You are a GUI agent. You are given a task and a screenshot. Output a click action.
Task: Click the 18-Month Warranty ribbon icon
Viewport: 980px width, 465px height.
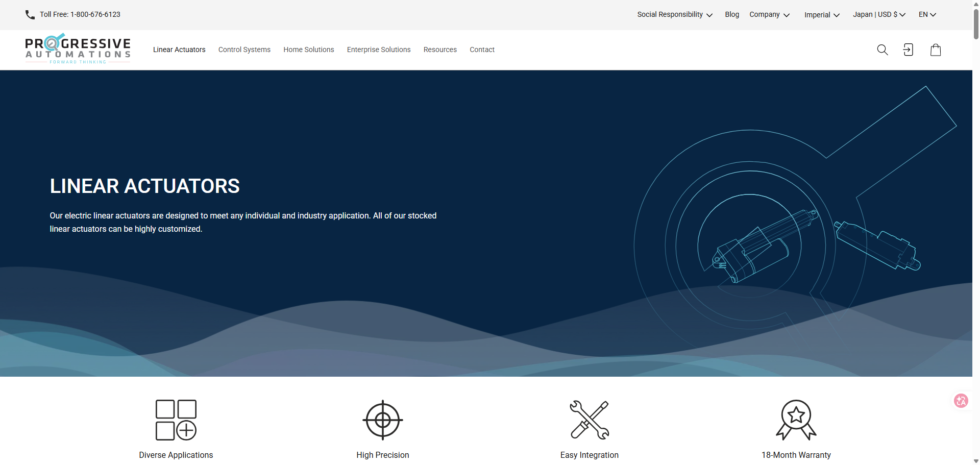[x=796, y=420]
